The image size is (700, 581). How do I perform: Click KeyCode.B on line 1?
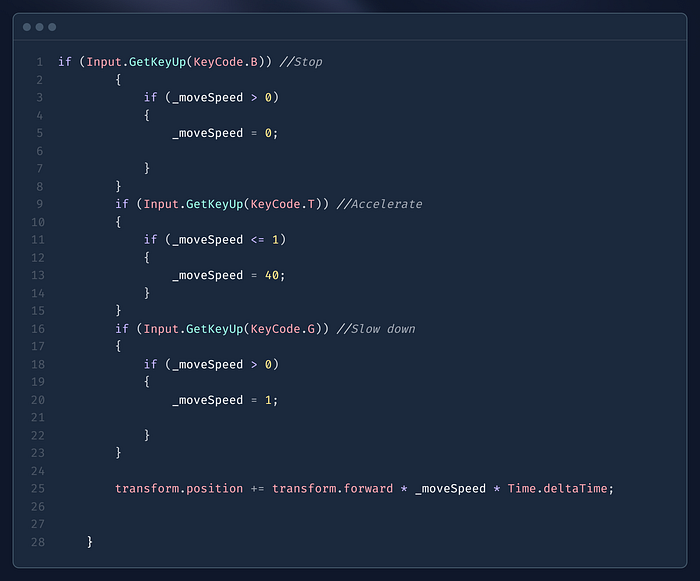pyautogui.click(x=225, y=62)
